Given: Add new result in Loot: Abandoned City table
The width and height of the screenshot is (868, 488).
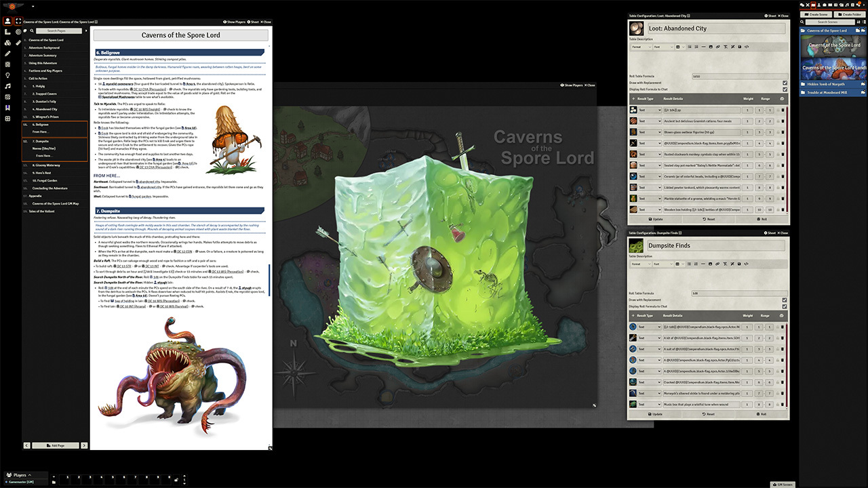Looking at the screenshot, I should (x=633, y=98).
